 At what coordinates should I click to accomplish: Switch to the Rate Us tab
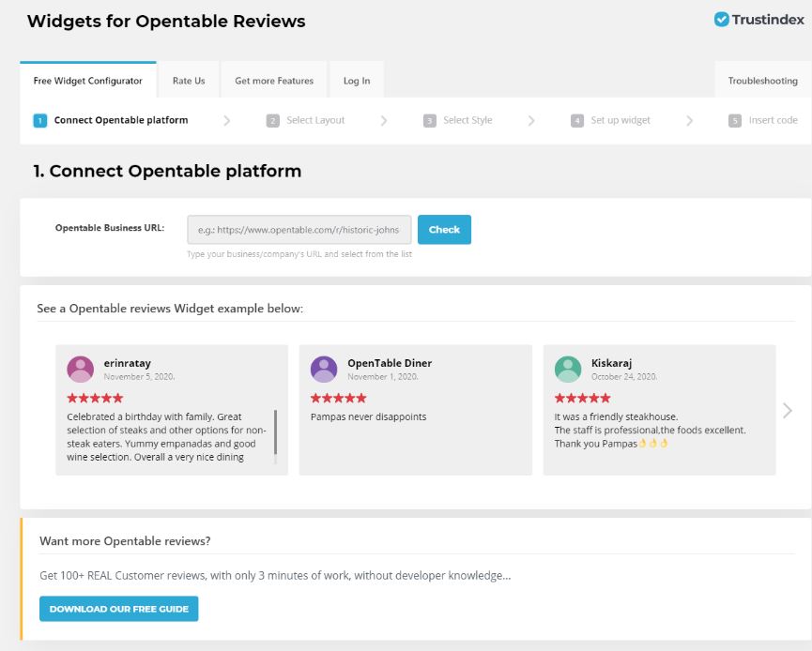coord(189,81)
